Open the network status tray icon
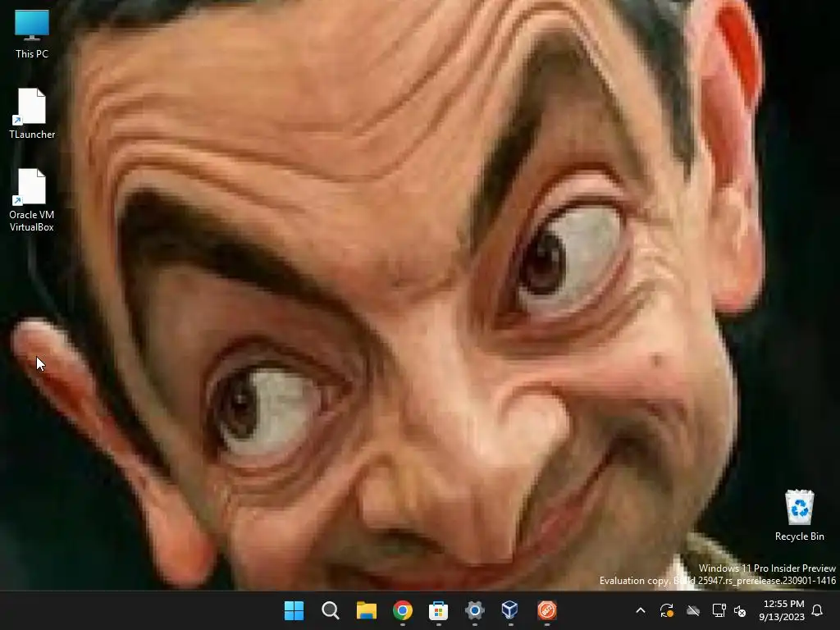 coord(719,610)
